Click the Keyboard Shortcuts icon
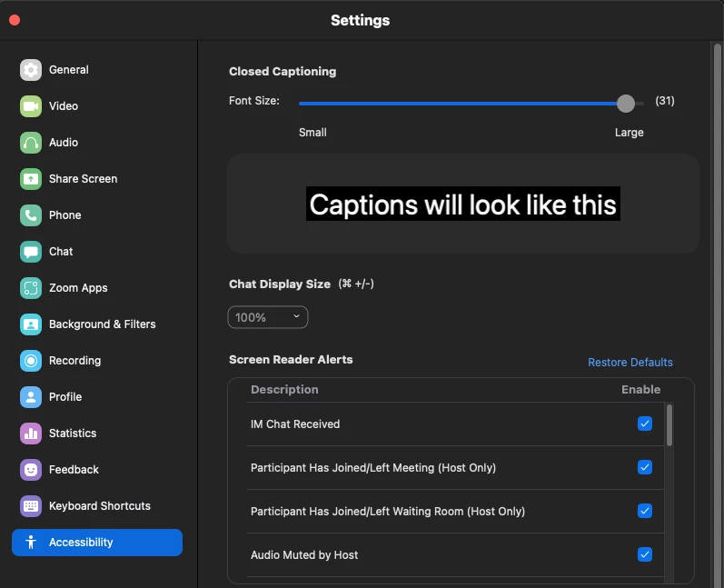Screen dimensions: 724x588 click(x=31, y=506)
